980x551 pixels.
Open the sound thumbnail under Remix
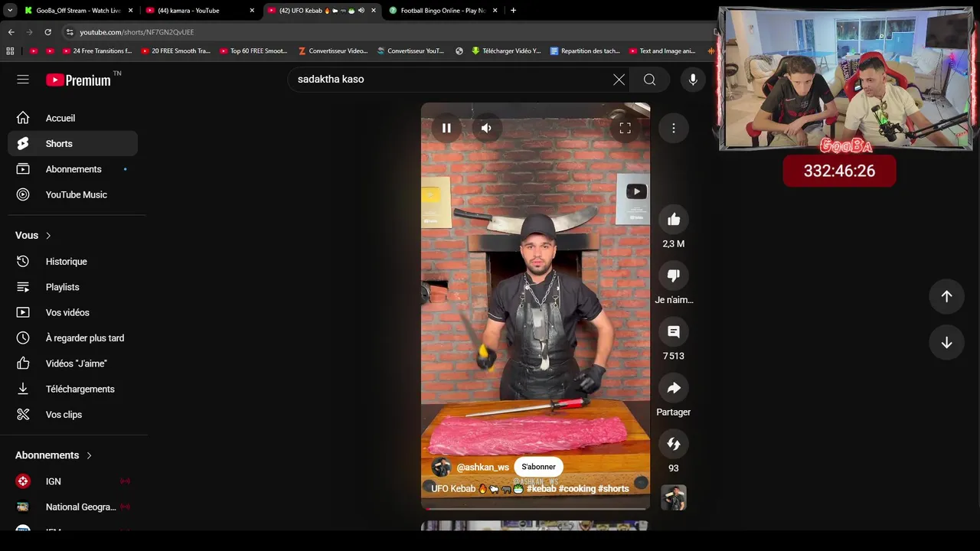click(674, 497)
